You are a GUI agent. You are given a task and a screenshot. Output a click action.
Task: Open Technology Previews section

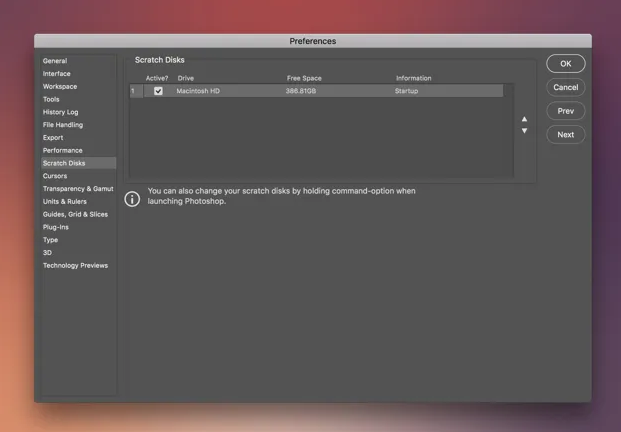coord(75,266)
